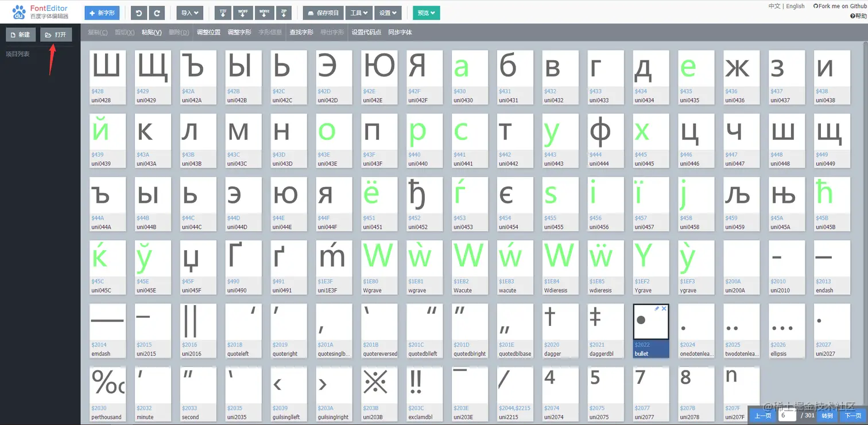
Task: Click the page number input field
Action: [x=787, y=415]
